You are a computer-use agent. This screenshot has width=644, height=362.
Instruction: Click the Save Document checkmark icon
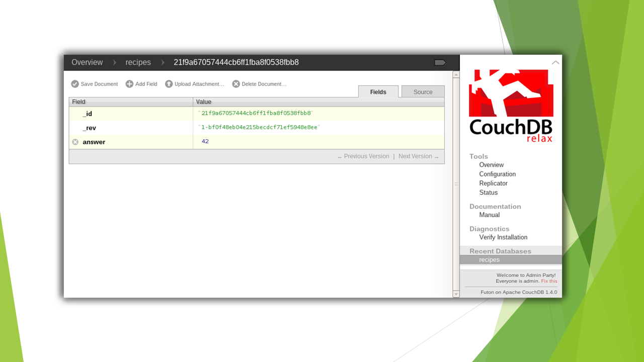tap(75, 84)
